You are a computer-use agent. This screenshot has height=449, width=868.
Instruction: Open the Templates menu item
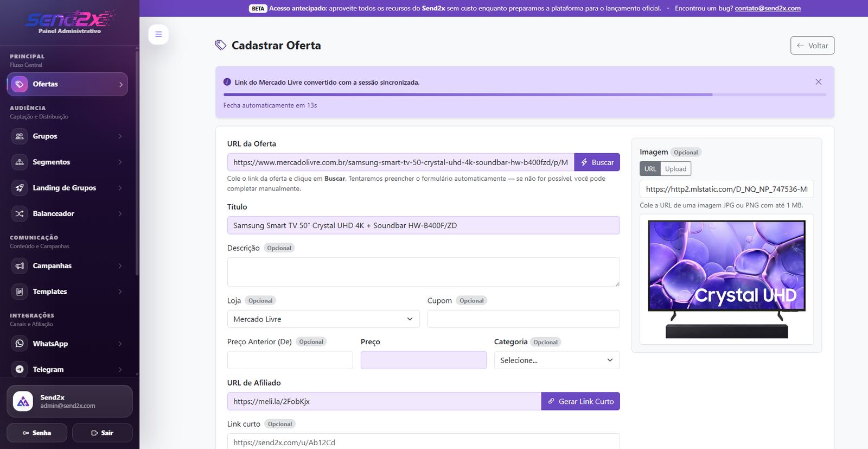point(67,292)
